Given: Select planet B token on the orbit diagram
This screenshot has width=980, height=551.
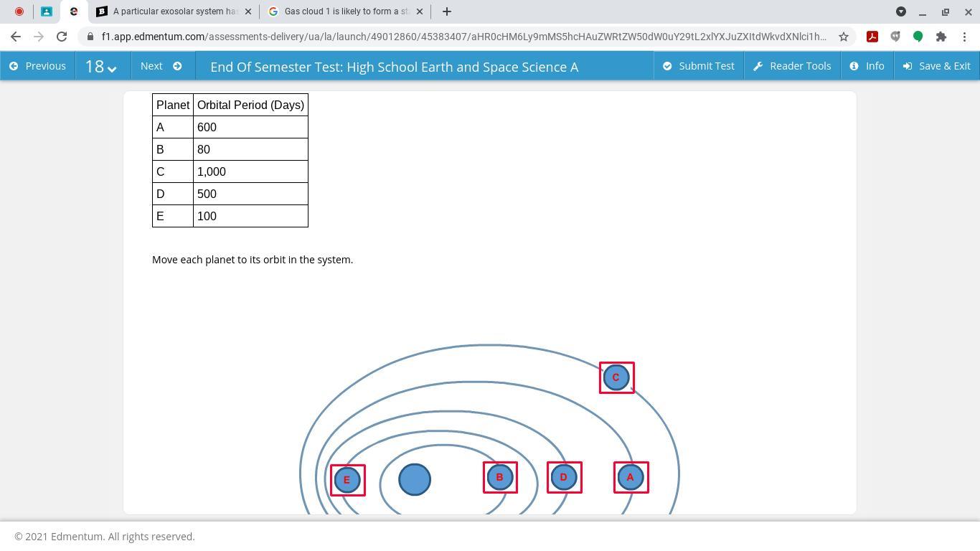Looking at the screenshot, I should point(500,477).
